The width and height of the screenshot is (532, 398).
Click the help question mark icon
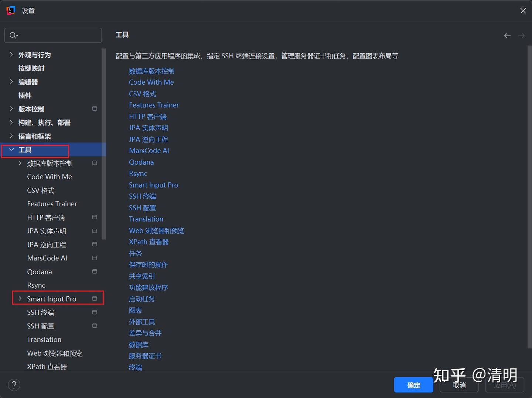(14, 385)
